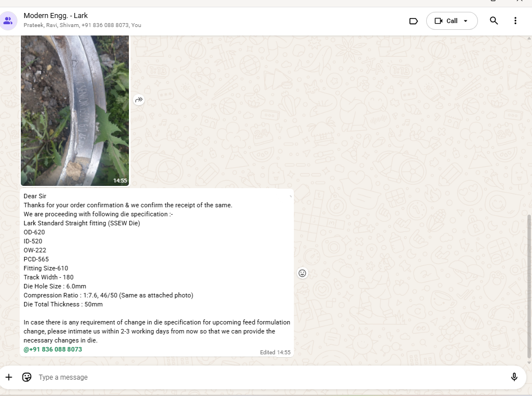Open group info via the Modern Engg. - Lark title
Viewport: 532px width, 396px height.
point(56,16)
